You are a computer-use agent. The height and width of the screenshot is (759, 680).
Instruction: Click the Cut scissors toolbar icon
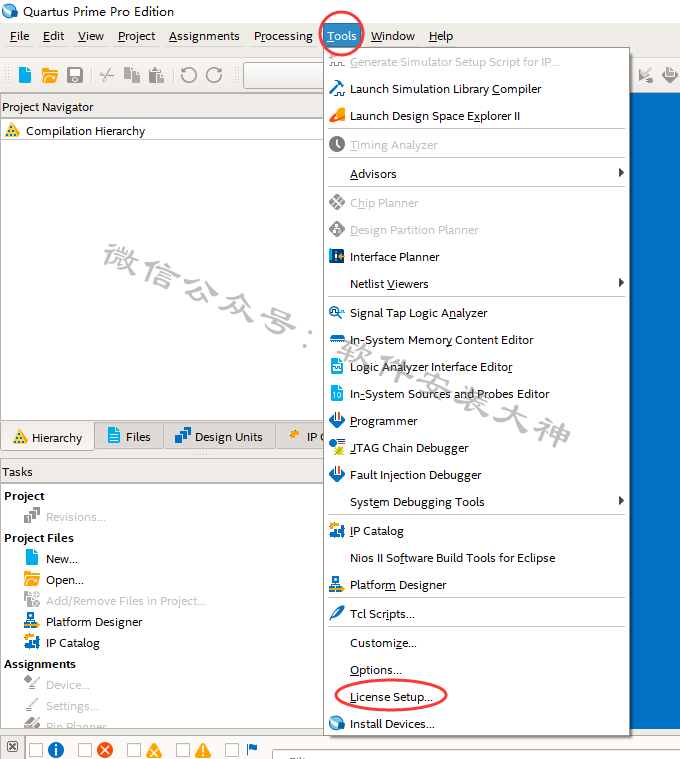tap(106, 75)
